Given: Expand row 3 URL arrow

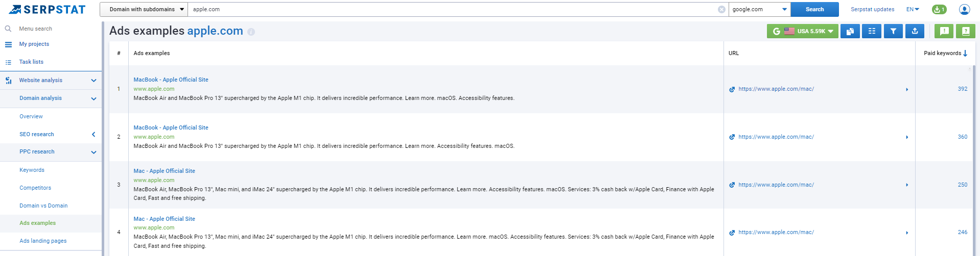Looking at the screenshot, I should click(907, 185).
